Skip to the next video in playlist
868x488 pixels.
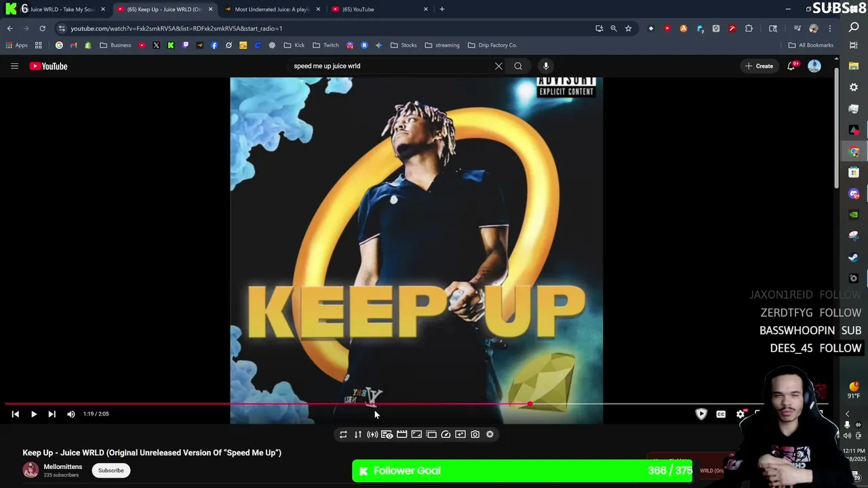[52, 413]
